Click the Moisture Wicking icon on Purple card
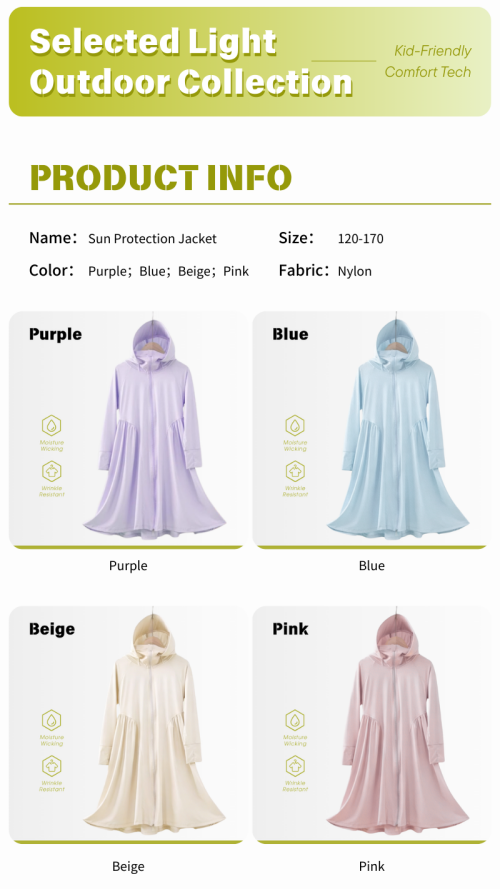The height and width of the screenshot is (889, 500). (x=52, y=426)
